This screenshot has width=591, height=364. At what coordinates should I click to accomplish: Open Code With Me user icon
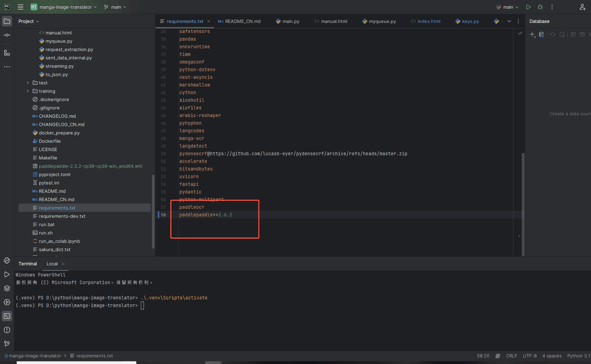[x=583, y=7]
